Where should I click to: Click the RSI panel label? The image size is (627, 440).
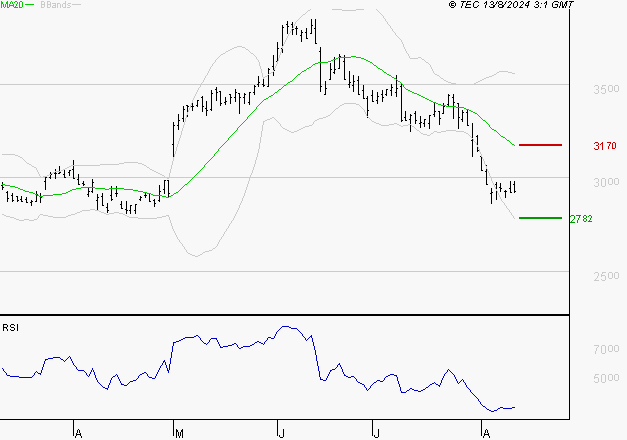(10, 328)
